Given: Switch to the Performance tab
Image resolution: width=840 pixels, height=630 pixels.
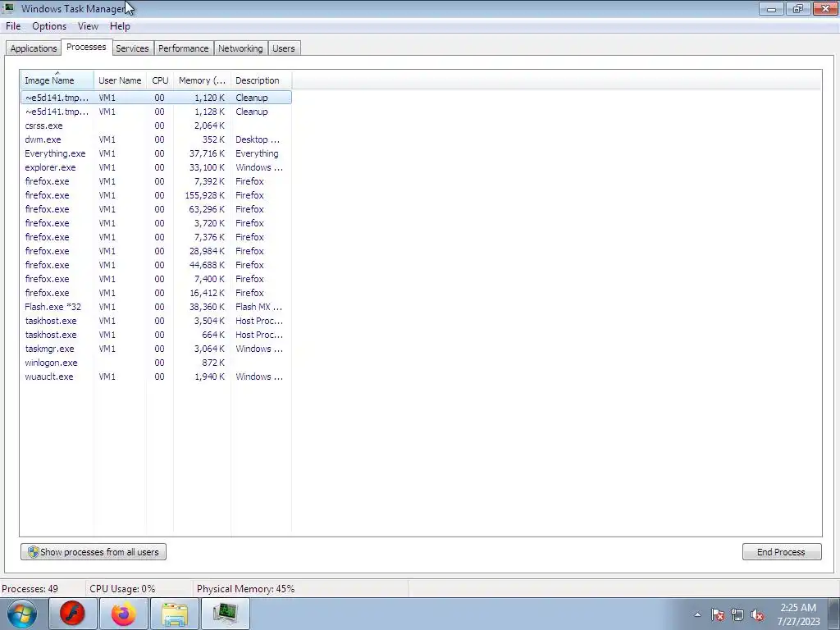Looking at the screenshot, I should pyautogui.click(x=183, y=48).
